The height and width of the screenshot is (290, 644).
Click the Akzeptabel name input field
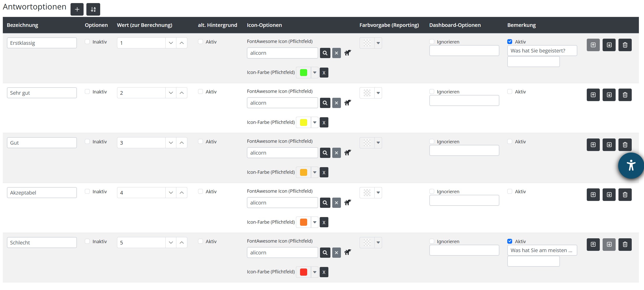tap(42, 193)
